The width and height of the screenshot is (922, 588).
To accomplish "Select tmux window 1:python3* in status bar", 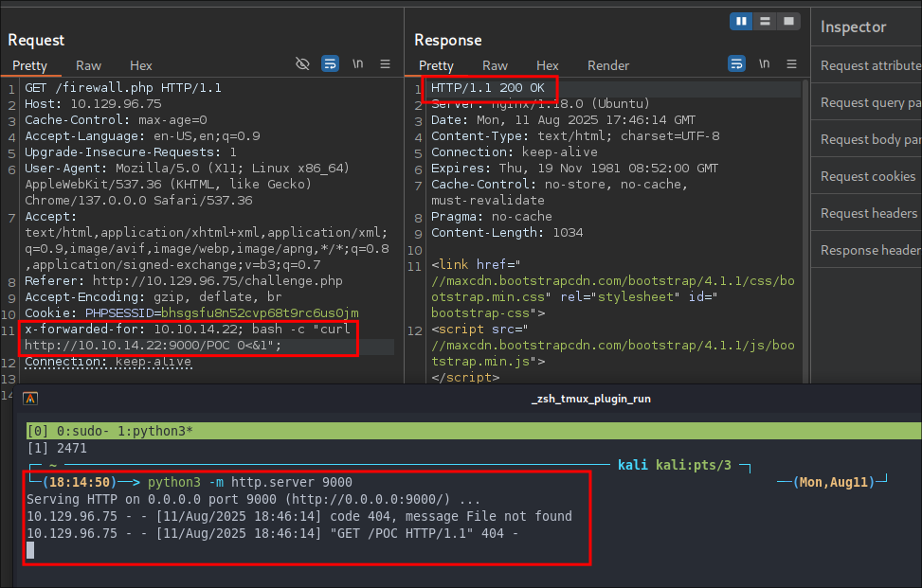I will point(155,431).
